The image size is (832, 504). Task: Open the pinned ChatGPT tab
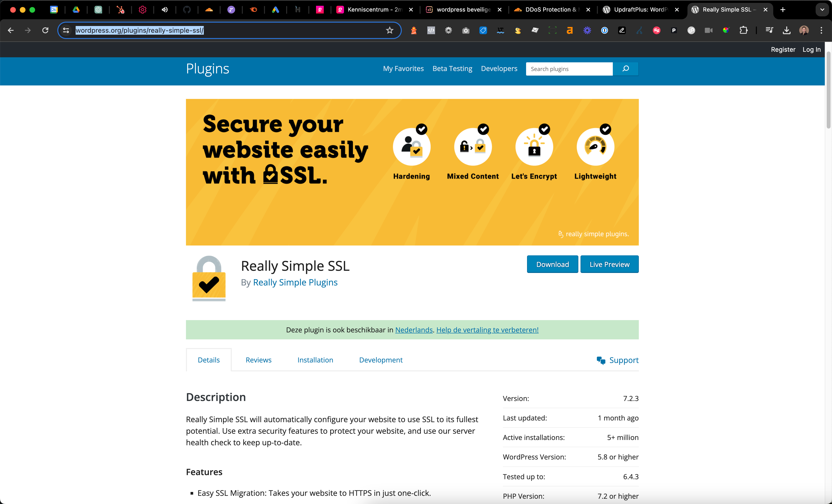coord(98,9)
